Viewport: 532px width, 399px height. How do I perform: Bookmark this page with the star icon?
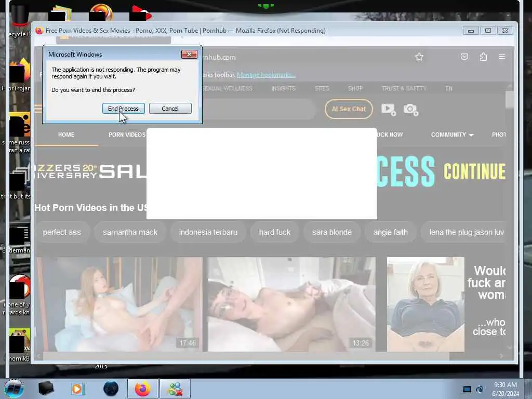click(x=419, y=57)
